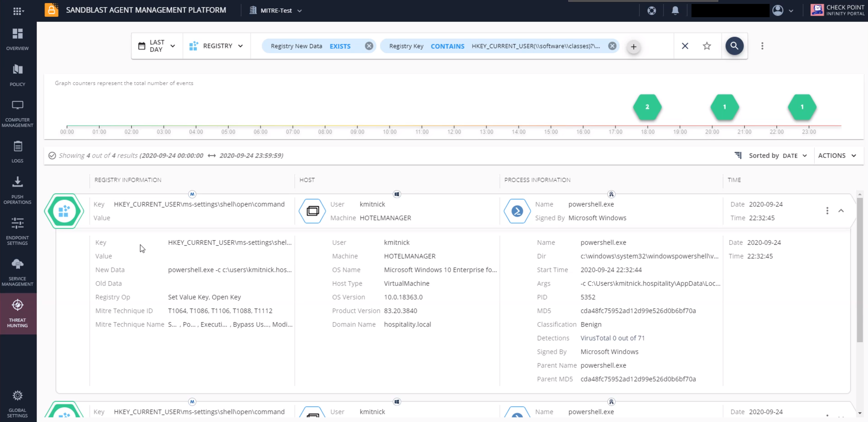Click the MITRE M badge on first result

pyautogui.click(x=192, y=194)
